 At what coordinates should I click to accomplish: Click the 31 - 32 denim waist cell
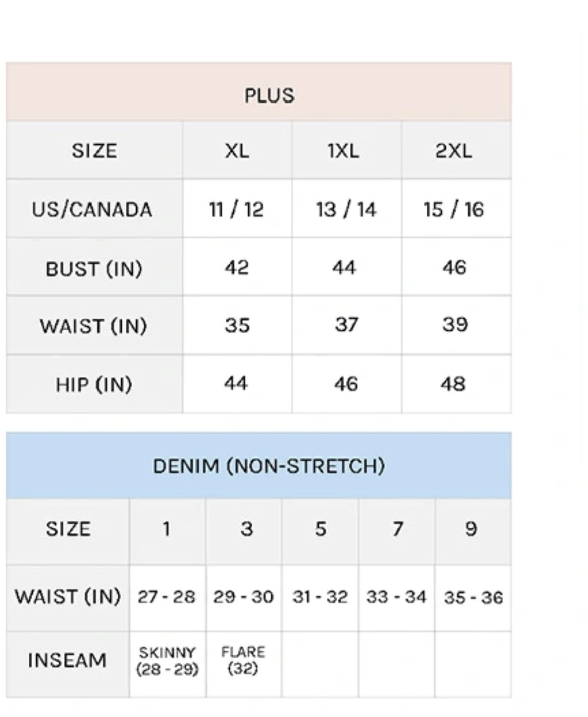[320, 597]
